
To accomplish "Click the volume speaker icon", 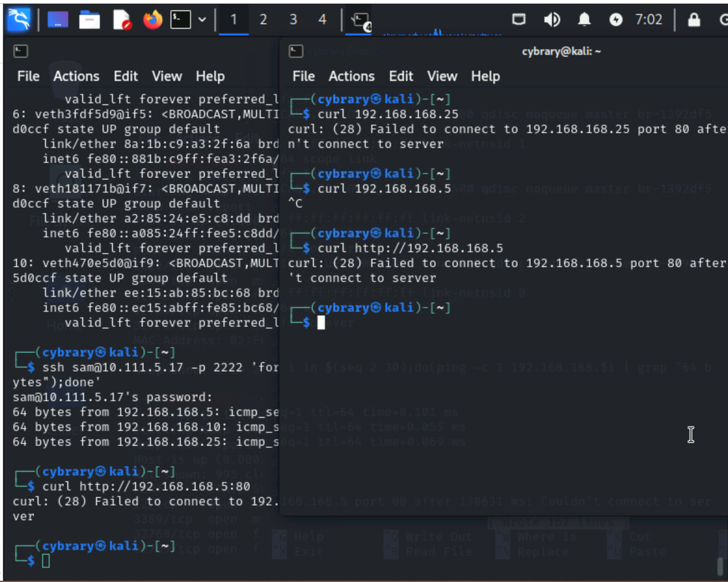I will 551,20.
